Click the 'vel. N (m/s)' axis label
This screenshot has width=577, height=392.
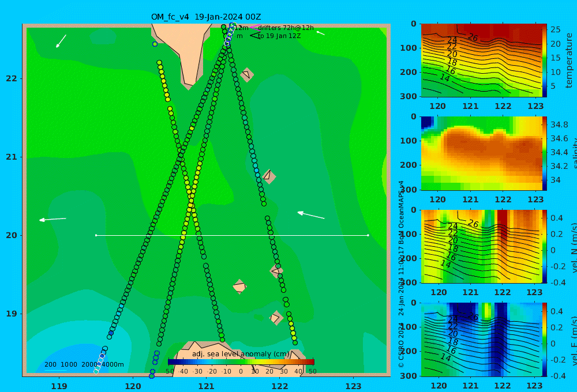[x=574, y=247]
